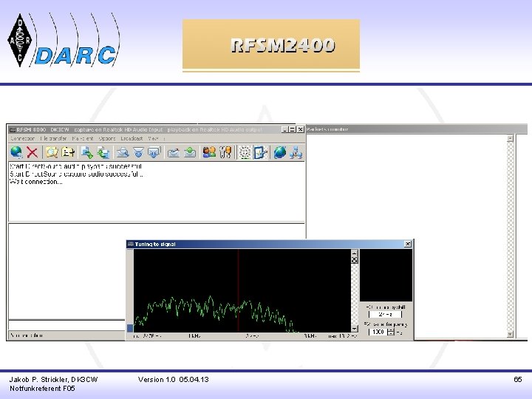Viewport: 532px width, 399px height.
Task: Click the spectrum vertical scrollbar thumb
Action: [354, 260]
